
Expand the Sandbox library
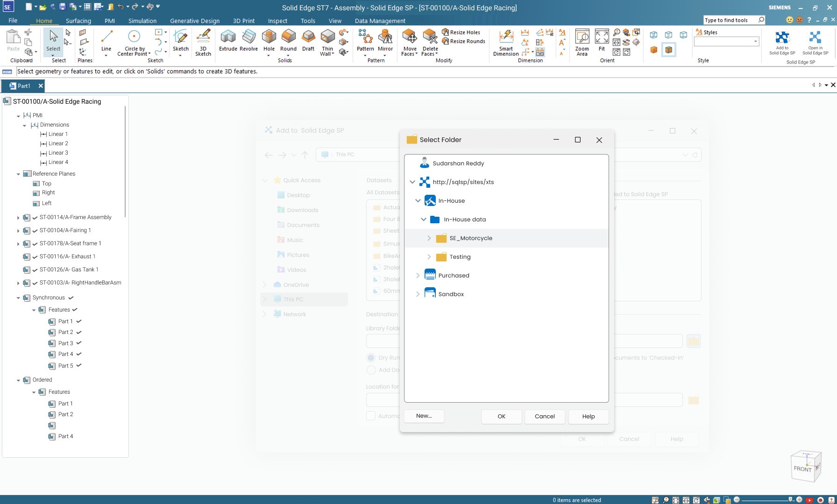[418, 294]
